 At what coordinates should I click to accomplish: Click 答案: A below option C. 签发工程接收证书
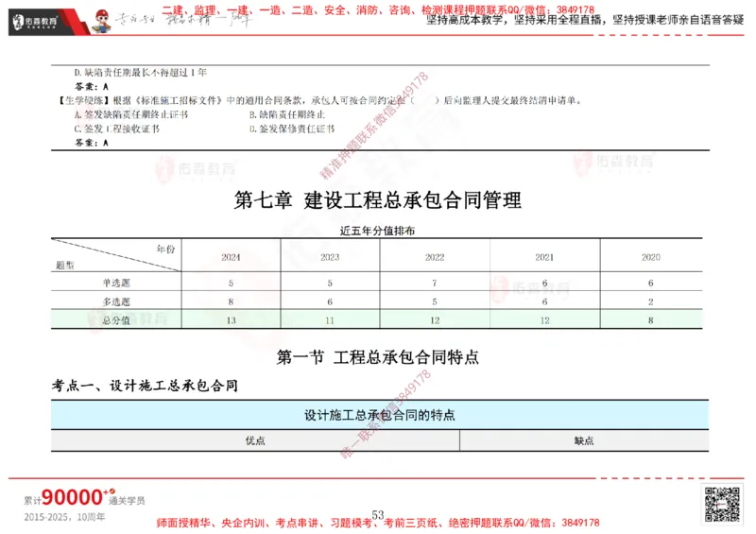point(92,143)
